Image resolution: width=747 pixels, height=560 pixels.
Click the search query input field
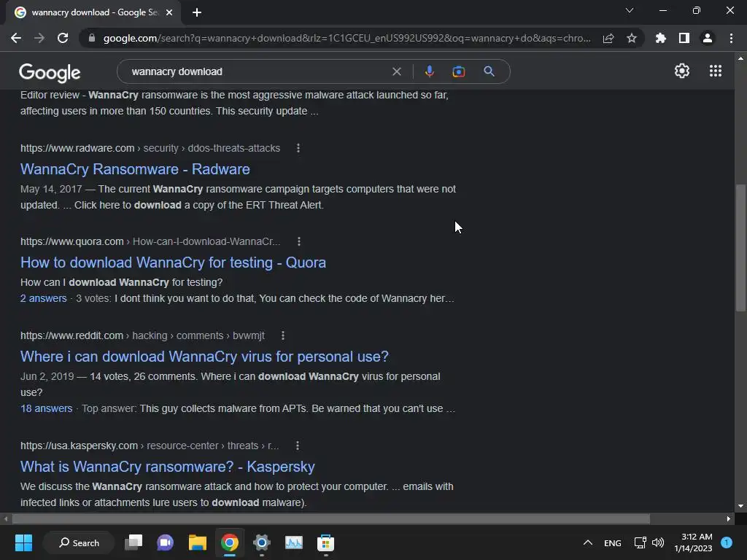[x=258, y=71]
